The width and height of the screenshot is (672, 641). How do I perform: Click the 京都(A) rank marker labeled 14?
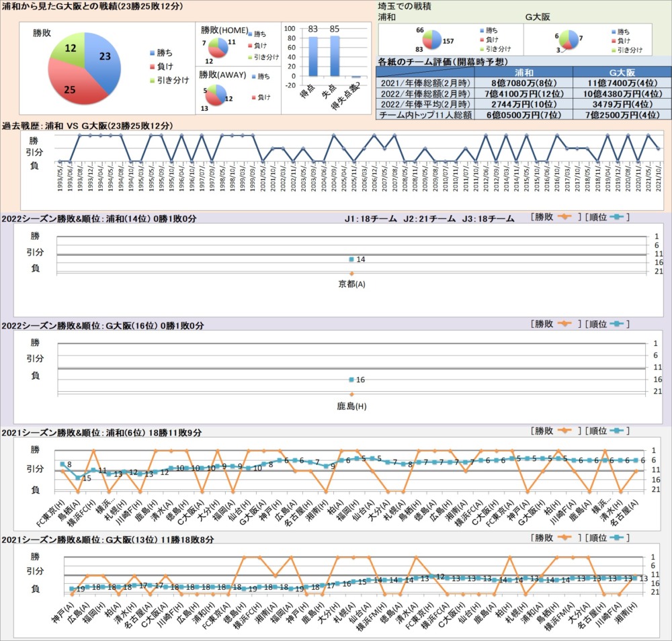pos(351,259)
